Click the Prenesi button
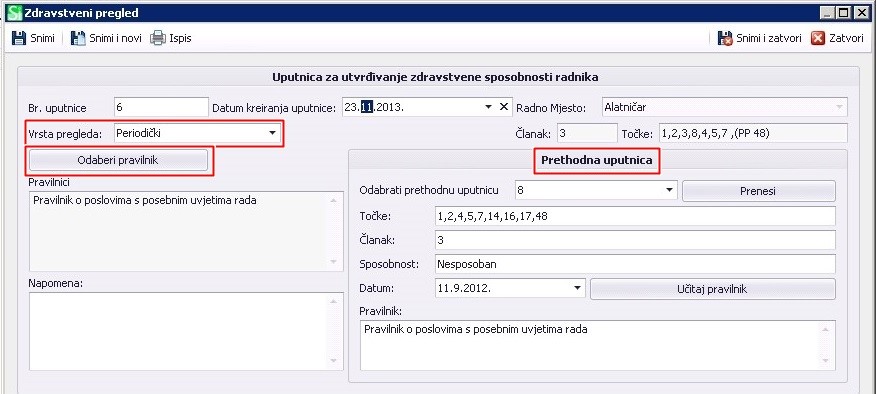 pyautogui.click(x=759, y=191)
